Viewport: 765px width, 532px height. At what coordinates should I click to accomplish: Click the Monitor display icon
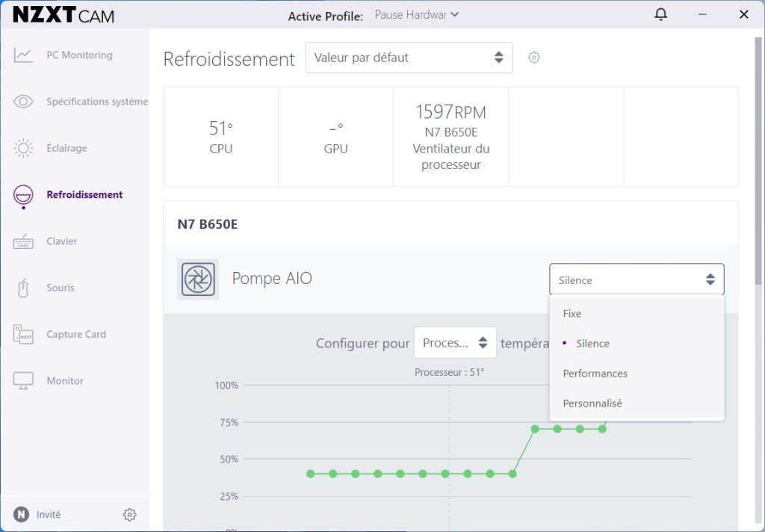tap(23, 381)
